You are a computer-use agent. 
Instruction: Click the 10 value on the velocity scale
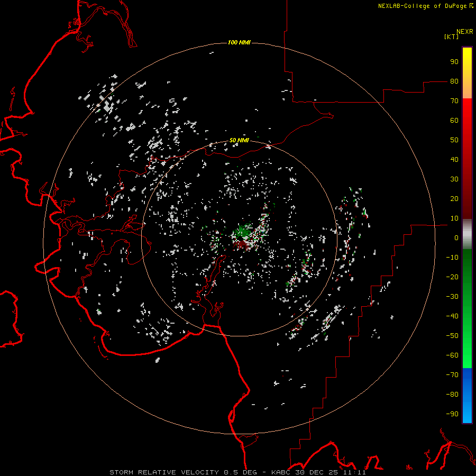(454, 218)
